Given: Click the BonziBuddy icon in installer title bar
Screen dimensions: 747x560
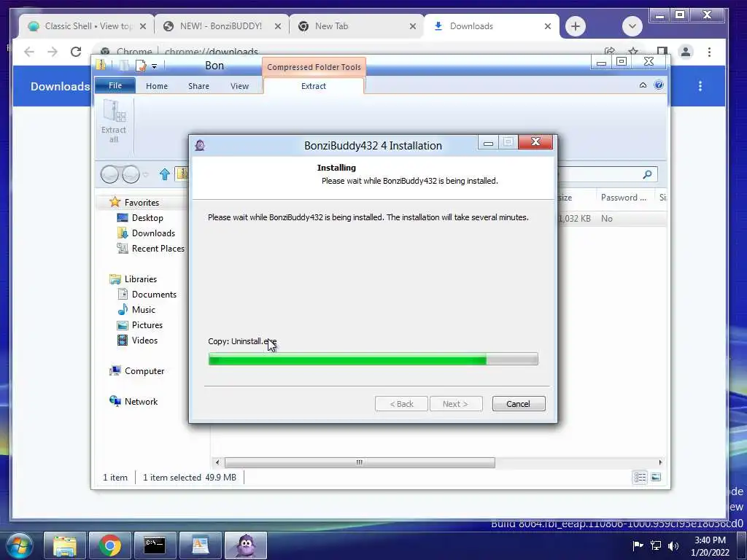Looking at the screenshot, I should click(x=200, y=145).
